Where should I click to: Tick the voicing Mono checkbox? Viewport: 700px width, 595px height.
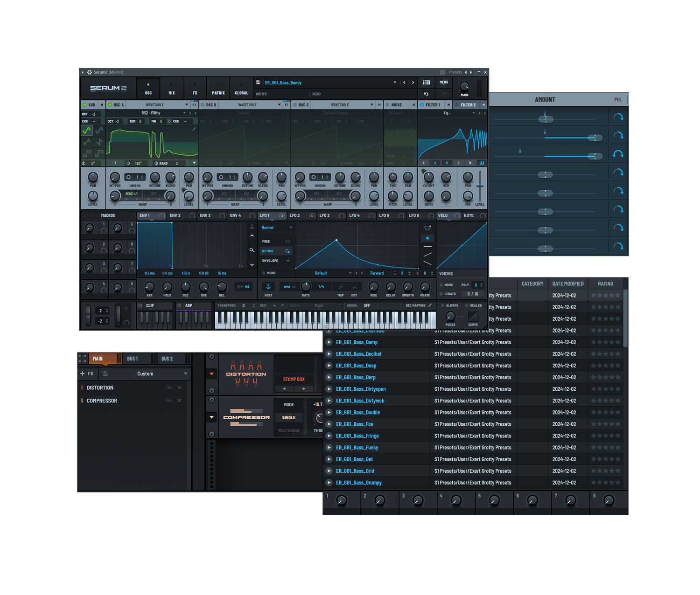tap(441, 285)
